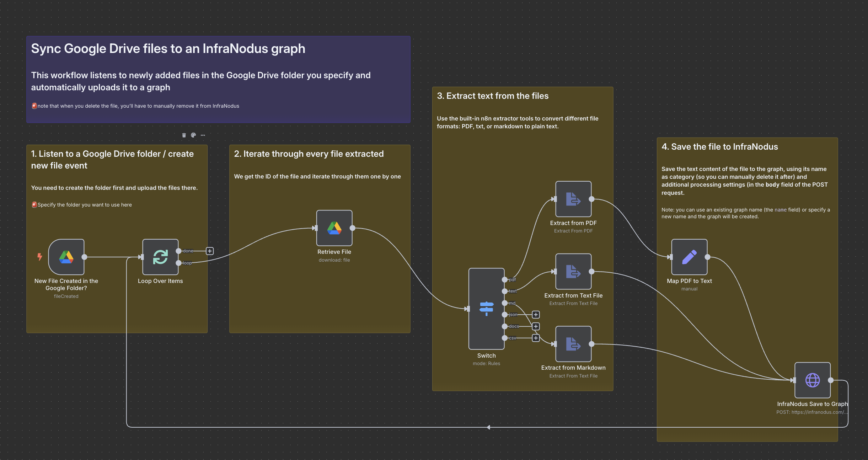Click the trash icon above the sticky note
Screen dimensions: 868x460
click(x=184, y=135)
